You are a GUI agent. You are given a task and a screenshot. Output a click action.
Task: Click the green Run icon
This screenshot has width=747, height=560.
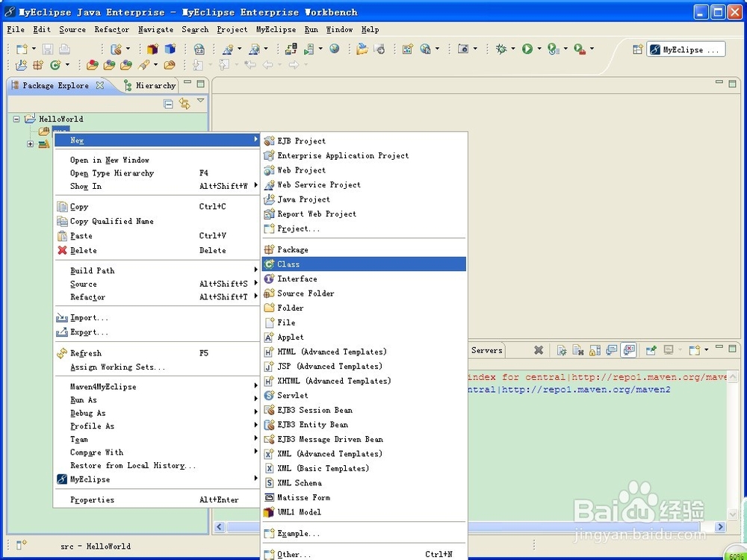[x=527, y=49]
